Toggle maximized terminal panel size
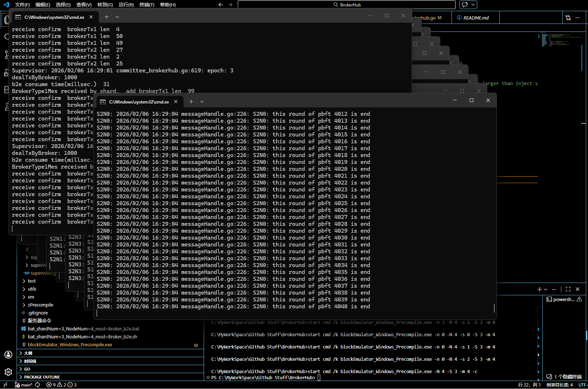The image size is (588, 389). click(x=568, y=289)
